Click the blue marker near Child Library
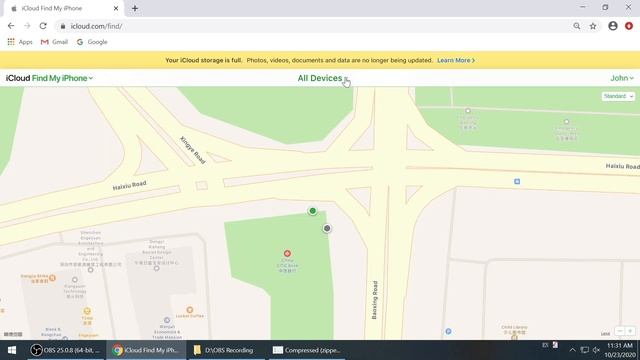This screenshot has height=360, width=640. point(448,331)
